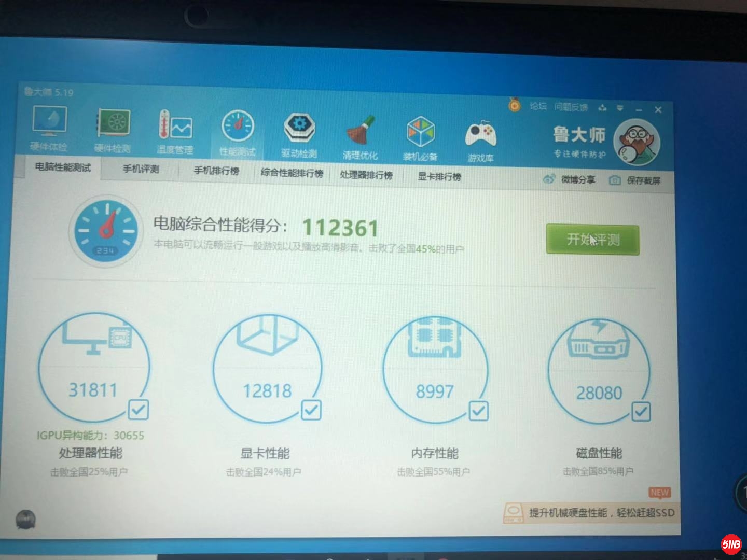Start the benchmark with 开始评测 button
Screen dimensions: 747x560
(x=592, y=240)
